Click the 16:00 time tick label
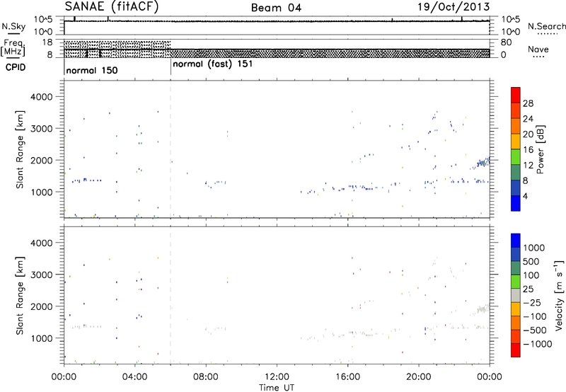 347,377
